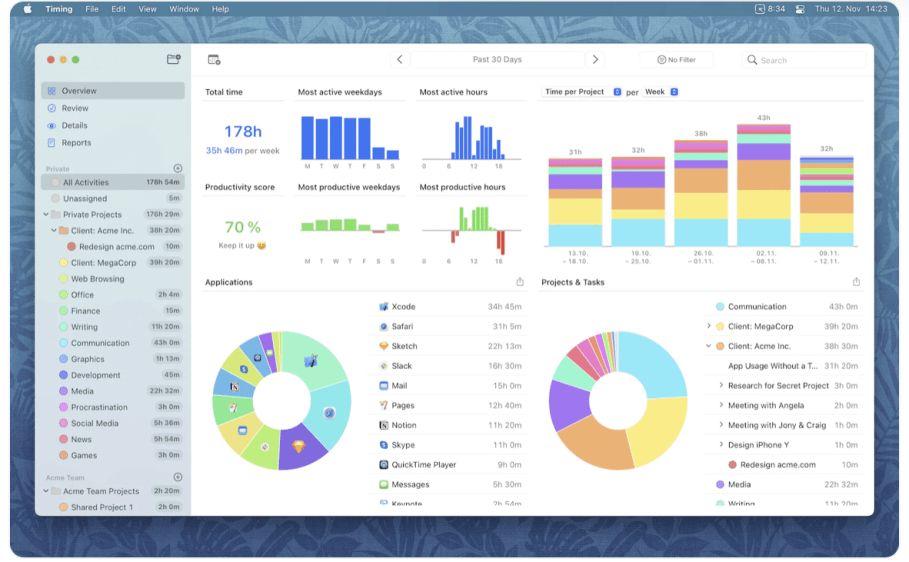Click the Search input field
The height and width of the screenshot is (562, 909).
tap(803, 60)
